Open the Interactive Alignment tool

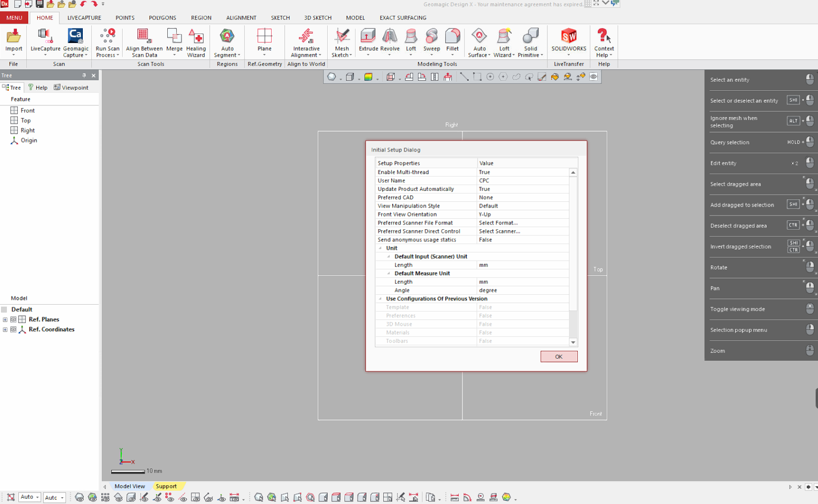[306, 42]
